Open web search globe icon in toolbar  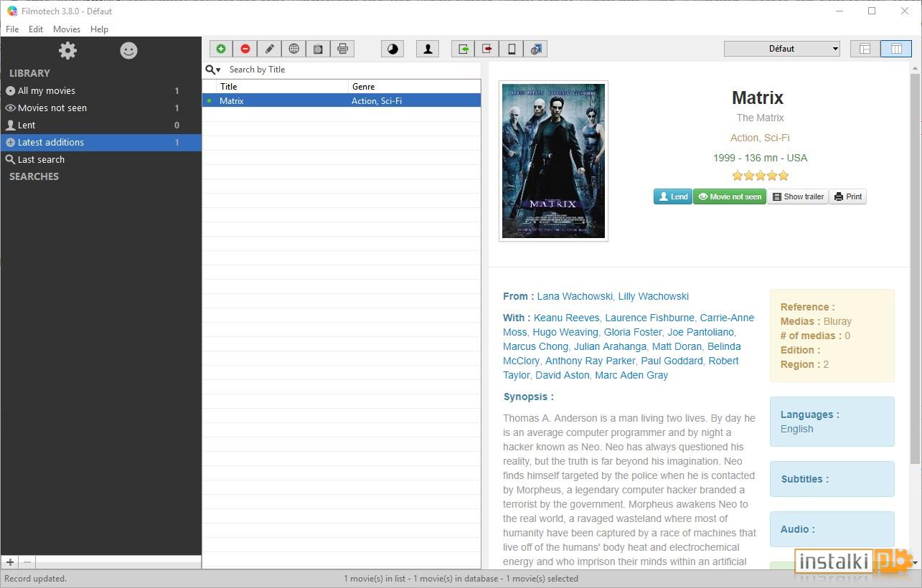click(x=294, y=49)
